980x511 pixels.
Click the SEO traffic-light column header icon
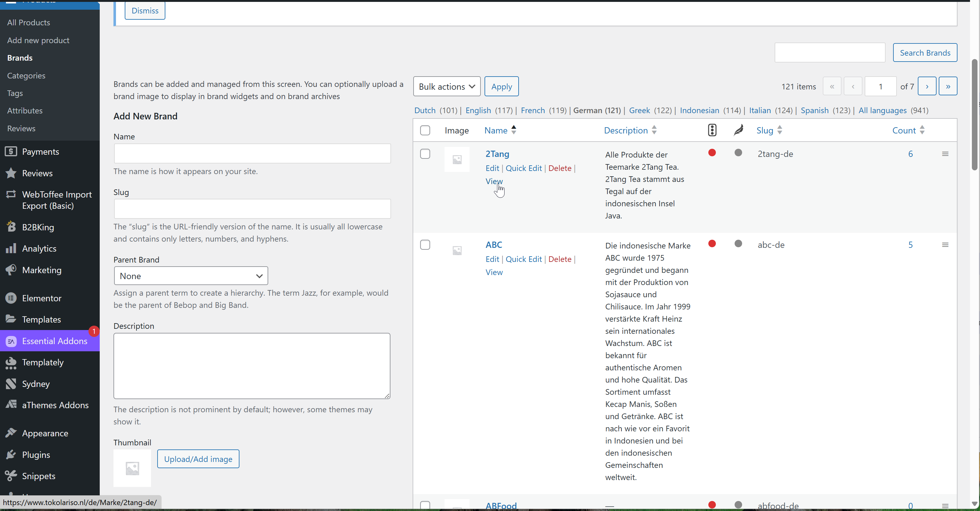[712, 130]
